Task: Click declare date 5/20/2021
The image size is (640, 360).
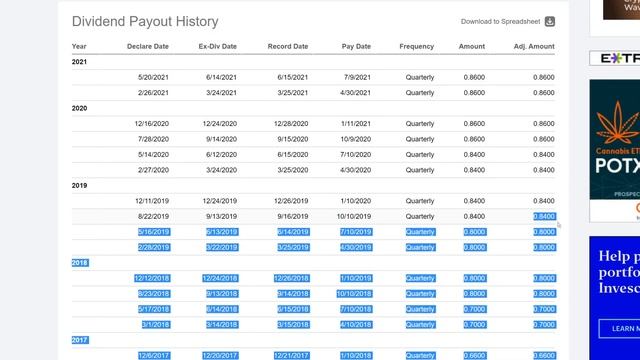Action: tap(153, 77)
